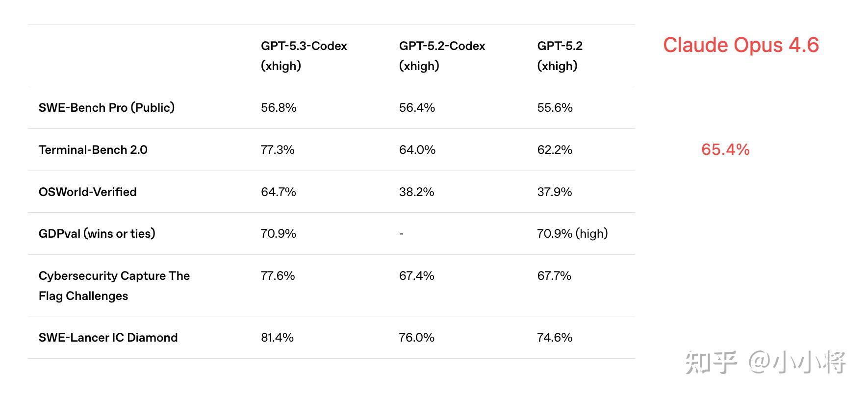Click the SWE-Lancer IC Diamond row label

108,338
